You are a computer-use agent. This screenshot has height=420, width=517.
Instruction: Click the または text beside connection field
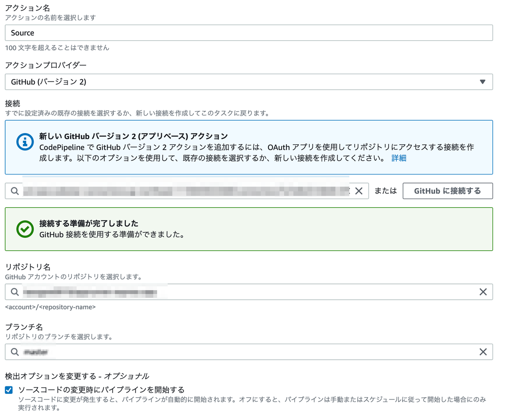click(x=386, y=191)
